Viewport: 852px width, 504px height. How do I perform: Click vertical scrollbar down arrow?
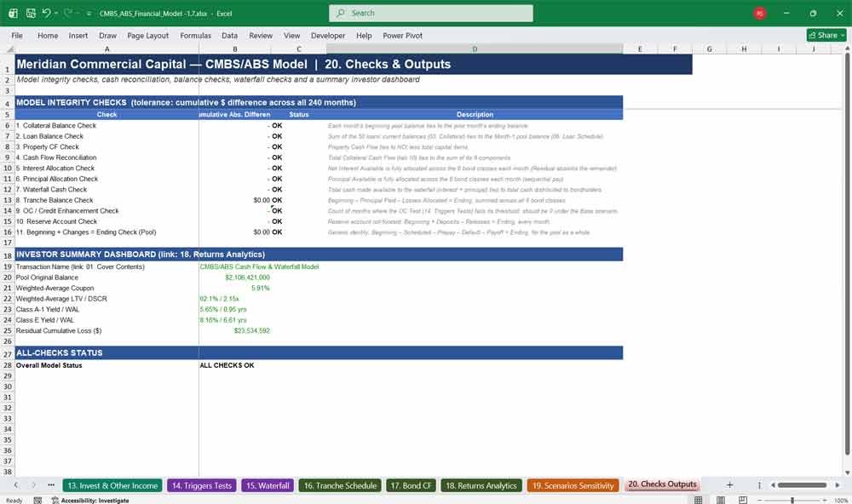(x=847, y=473)
